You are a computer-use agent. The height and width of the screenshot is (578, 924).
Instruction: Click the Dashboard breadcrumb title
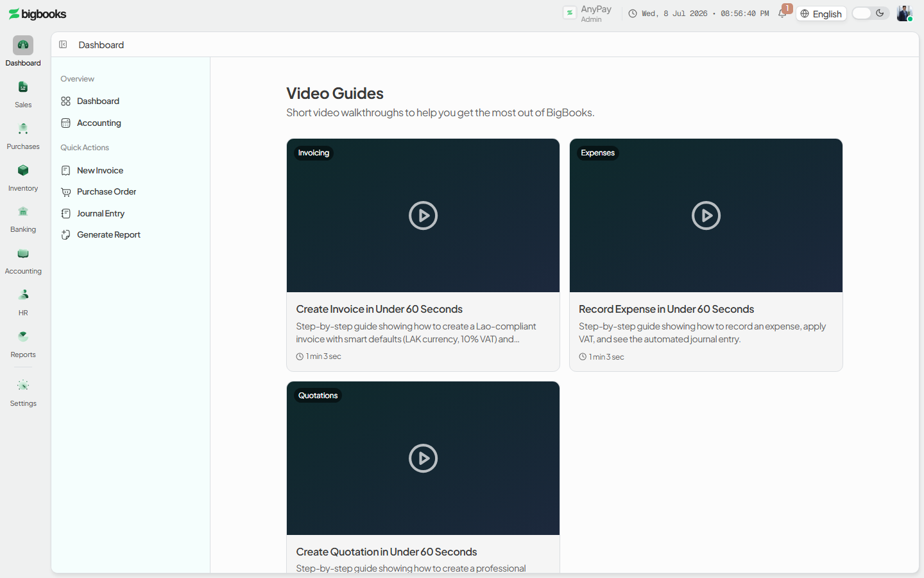point(101,45)
